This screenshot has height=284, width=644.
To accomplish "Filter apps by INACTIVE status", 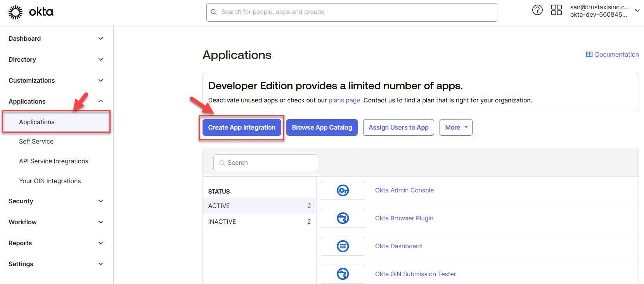I will 260,222.
